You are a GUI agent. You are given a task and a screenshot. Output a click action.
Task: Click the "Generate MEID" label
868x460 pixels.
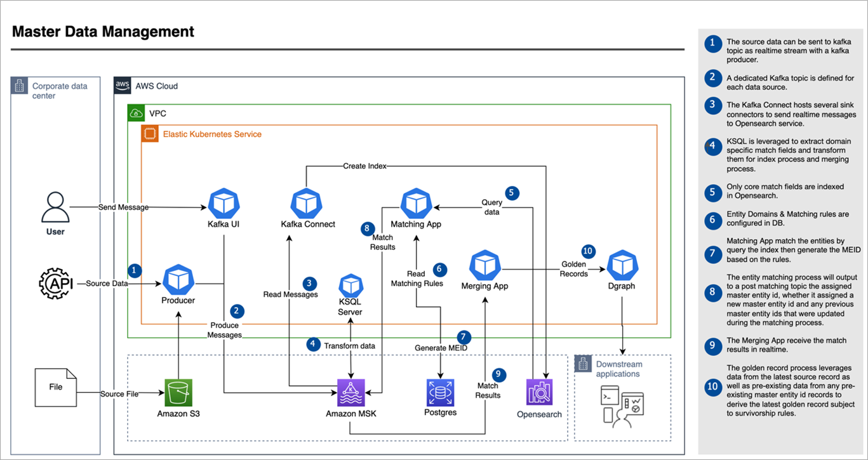coord(440,348)
